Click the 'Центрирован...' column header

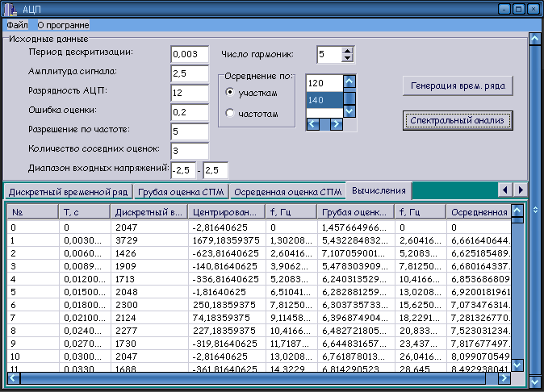pos(226,212)
